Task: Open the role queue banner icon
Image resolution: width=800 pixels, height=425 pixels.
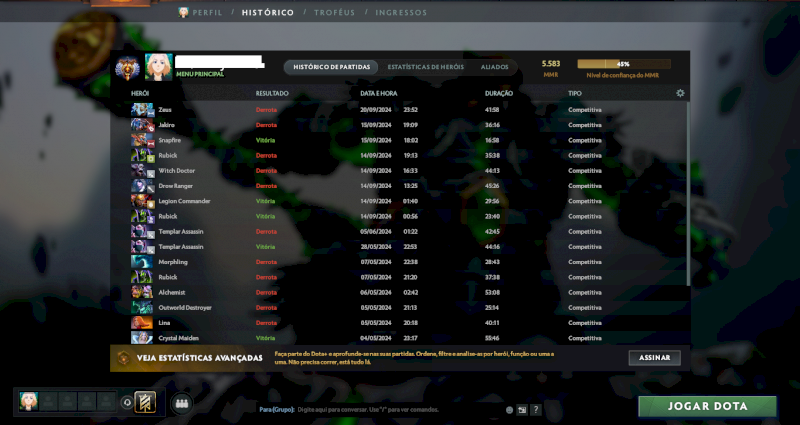Action: pyautogui.click(x=145, y=402)
